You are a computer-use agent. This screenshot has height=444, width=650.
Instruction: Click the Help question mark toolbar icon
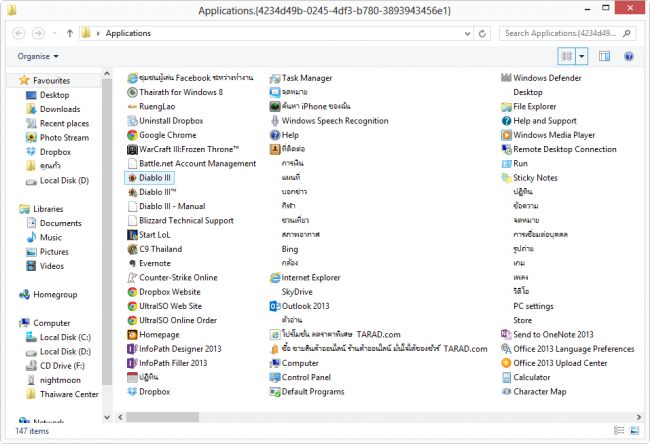pyautogui.click(x=628, y=56)
